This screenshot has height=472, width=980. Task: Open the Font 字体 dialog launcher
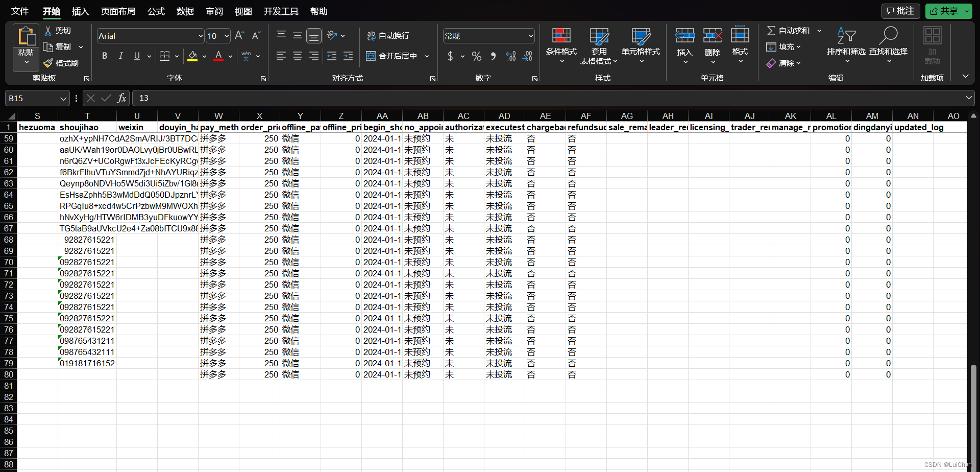click(263, 79)
